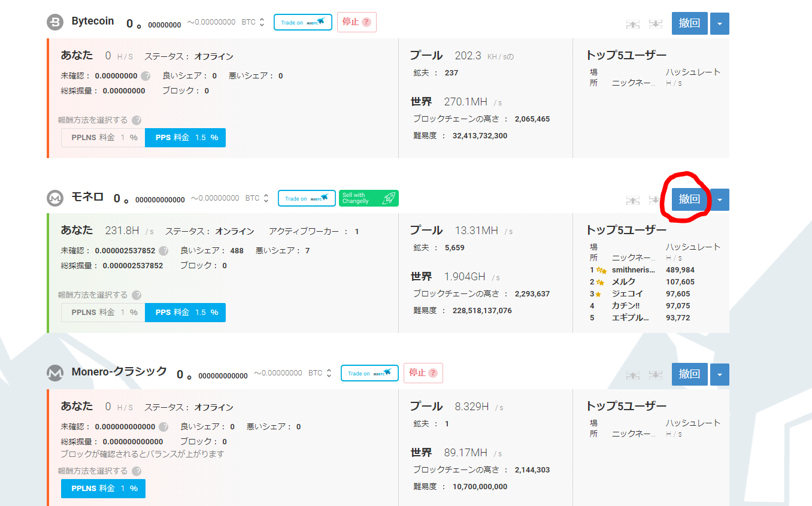Click Monero-クラシック 難易度 value 10,700,000,000
812x506 pixels.
480,487
